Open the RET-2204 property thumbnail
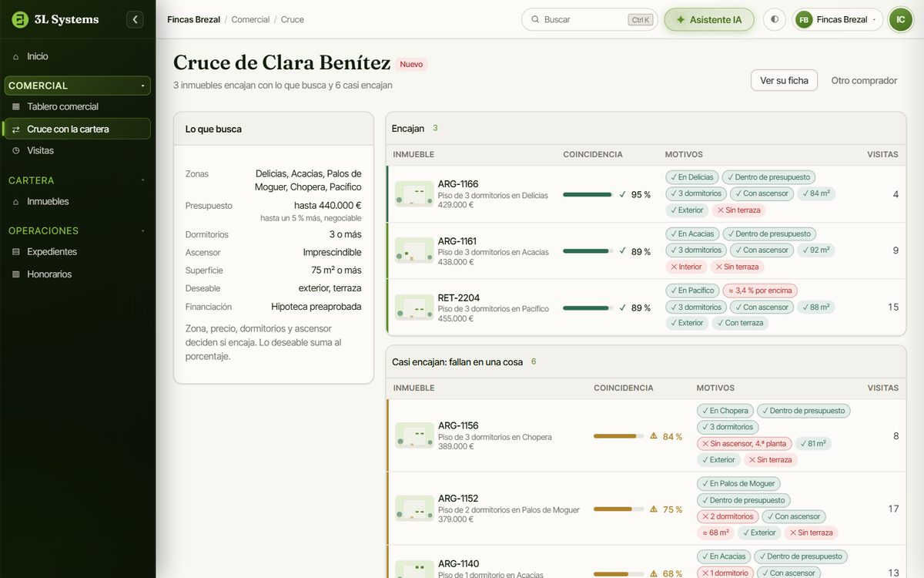Screen dimensions: 924x578 click(x=414, y=307)
